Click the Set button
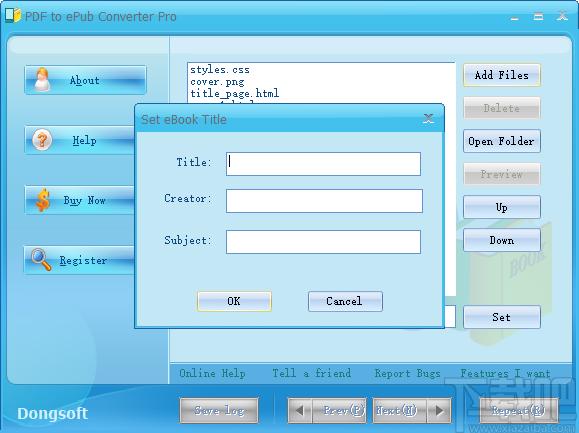The width and height of the screenshot is (579, 433). 502,317
